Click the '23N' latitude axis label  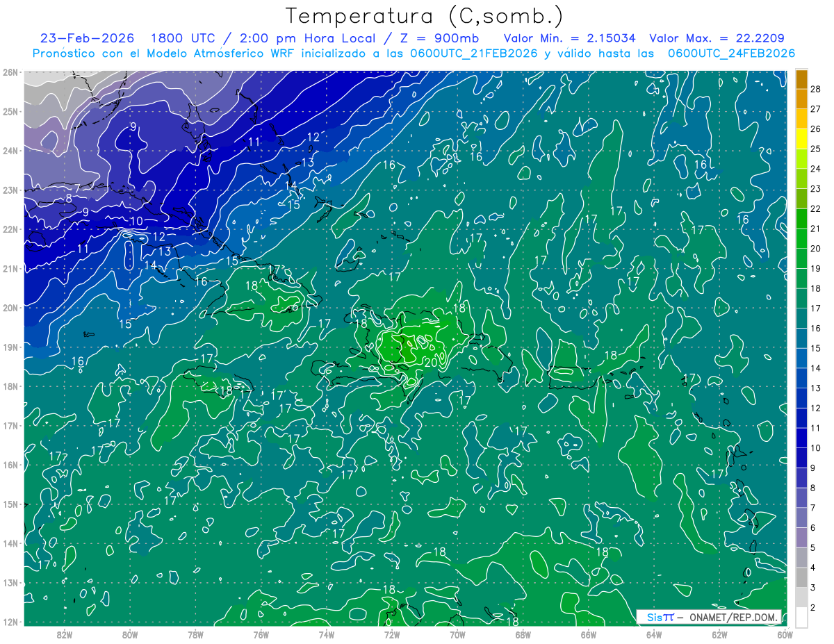click(x=10, y=190)
